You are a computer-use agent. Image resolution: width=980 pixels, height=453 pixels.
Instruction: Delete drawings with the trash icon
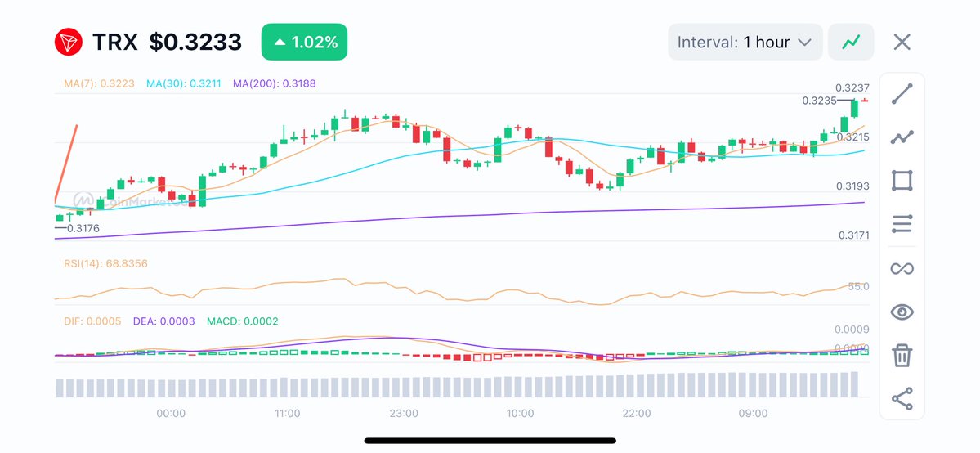(x=902, y=356)
